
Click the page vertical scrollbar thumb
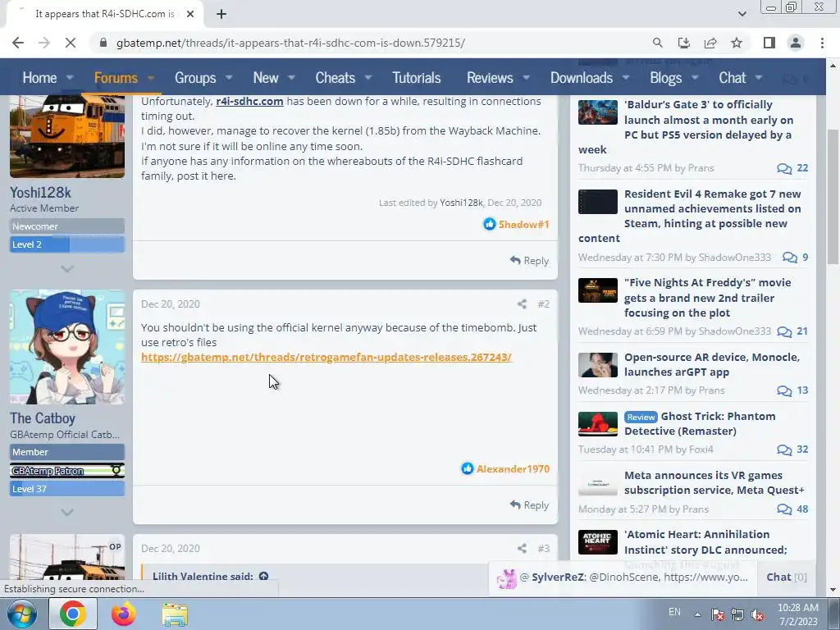coord(832,197)
